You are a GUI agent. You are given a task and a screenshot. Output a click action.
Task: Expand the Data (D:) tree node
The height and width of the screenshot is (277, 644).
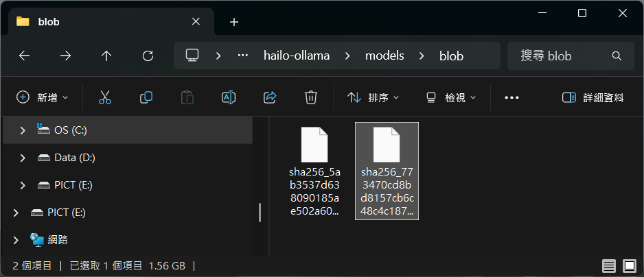tap(23, 158)
